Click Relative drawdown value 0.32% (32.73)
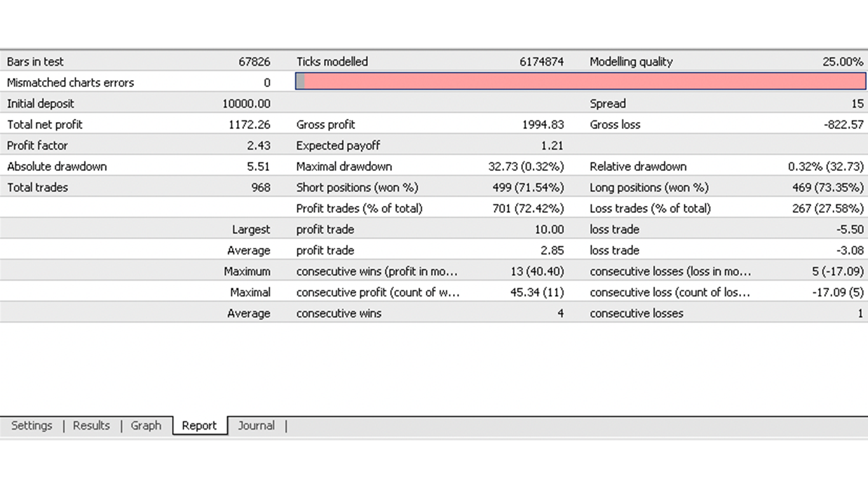Screen dimensions: 868x488 (826, 166)
